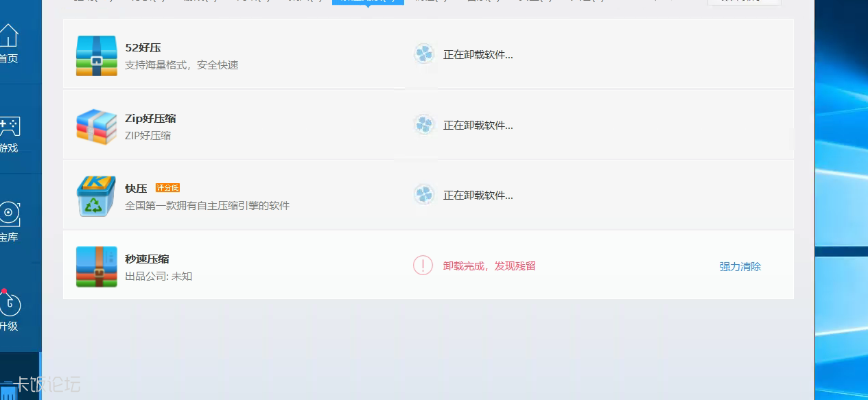Click the 出品公司: 未知 text
Viewport: 868px width, 400px height.
pos(159,277)
